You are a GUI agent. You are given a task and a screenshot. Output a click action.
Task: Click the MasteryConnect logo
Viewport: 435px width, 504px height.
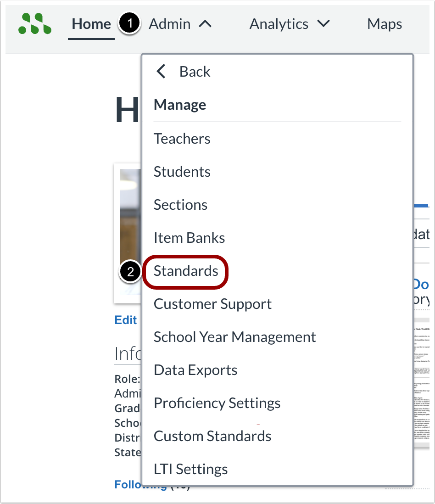[34, 24]
